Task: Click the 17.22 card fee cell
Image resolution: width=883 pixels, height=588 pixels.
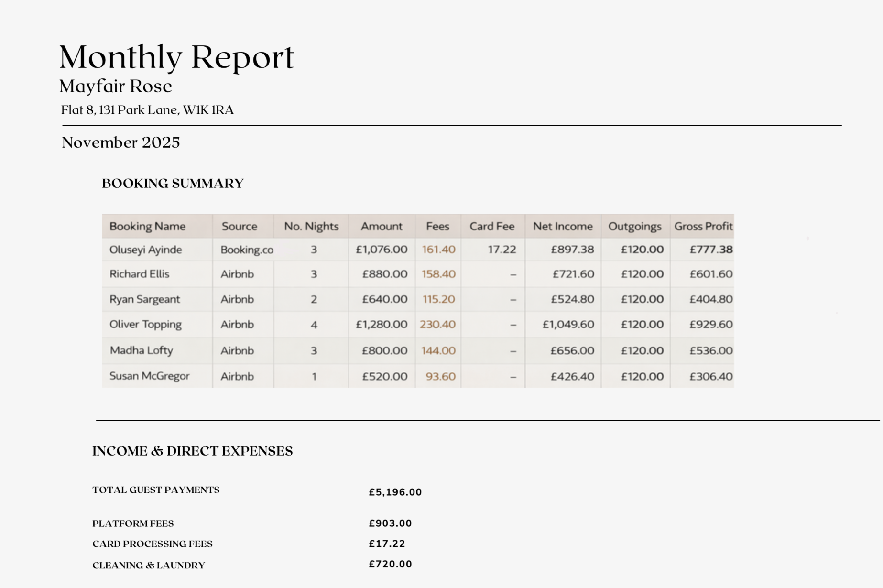Action: click(x=501, y=250)
